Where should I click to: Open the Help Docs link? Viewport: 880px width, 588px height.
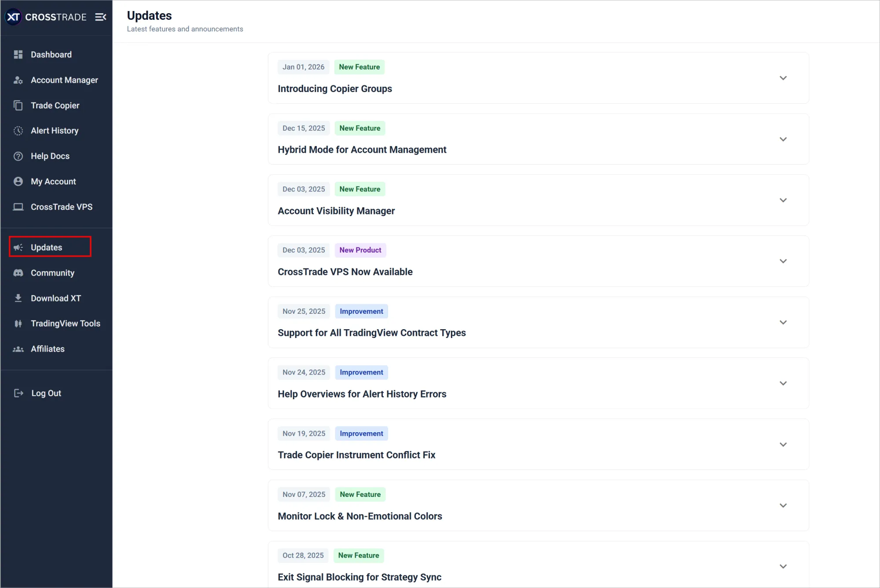click(x=50, y=156)
